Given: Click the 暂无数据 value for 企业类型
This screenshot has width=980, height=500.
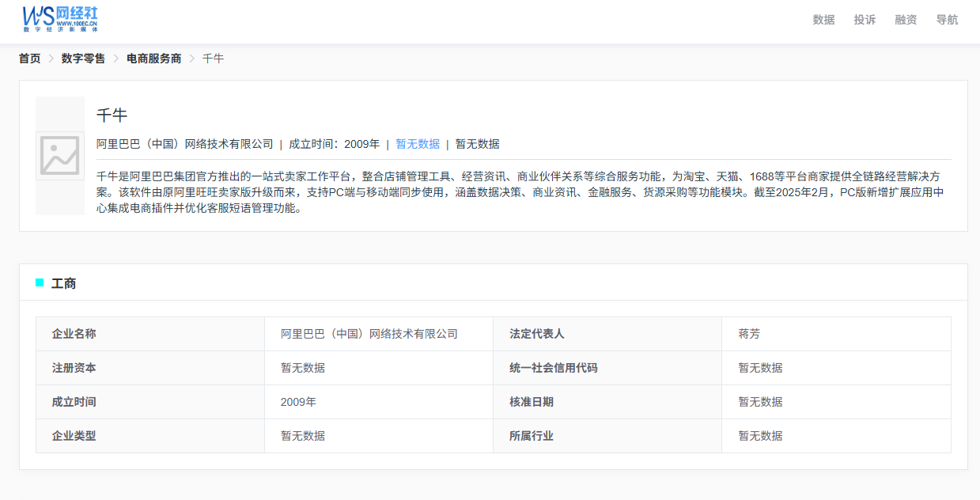Looking at the screenshot, I should coord(303,436).
